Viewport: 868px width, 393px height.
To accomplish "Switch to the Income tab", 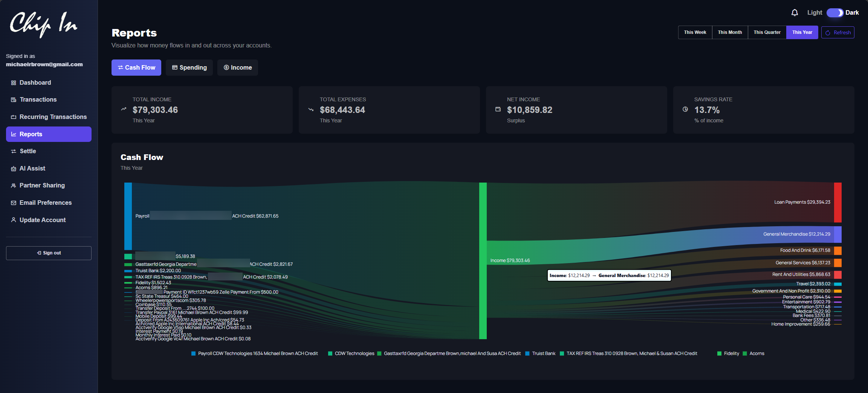I will [238, 68].
